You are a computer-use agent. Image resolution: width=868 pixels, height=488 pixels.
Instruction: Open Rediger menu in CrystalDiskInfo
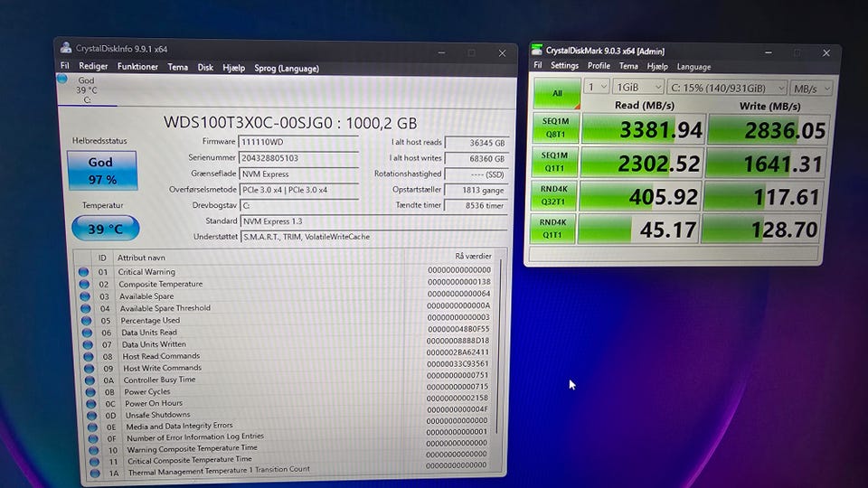pos(93,66)
